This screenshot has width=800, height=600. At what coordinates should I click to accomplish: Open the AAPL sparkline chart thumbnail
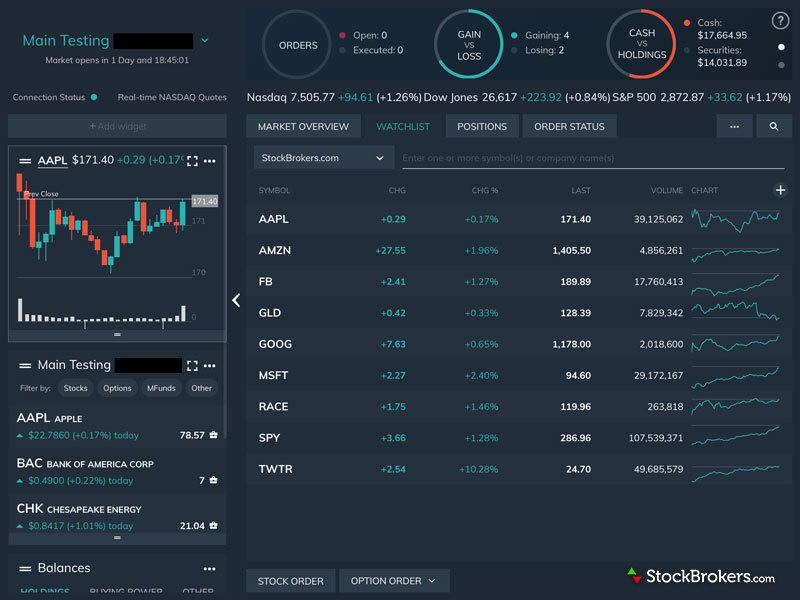click(x=735, y=219)
